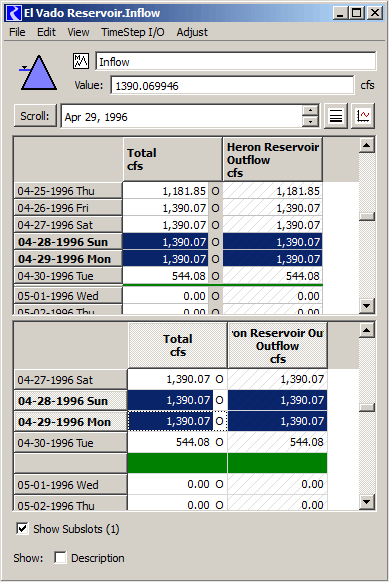Open the TimeStep I/O menu
Screen dimensions: 389x582
click(x=133, y=32)
